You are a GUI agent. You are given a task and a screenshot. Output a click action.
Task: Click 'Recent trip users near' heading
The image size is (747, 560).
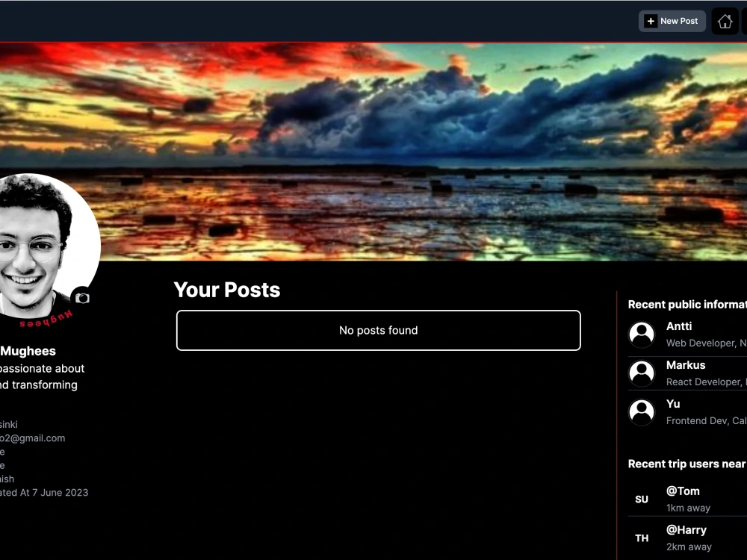point(687,464)
